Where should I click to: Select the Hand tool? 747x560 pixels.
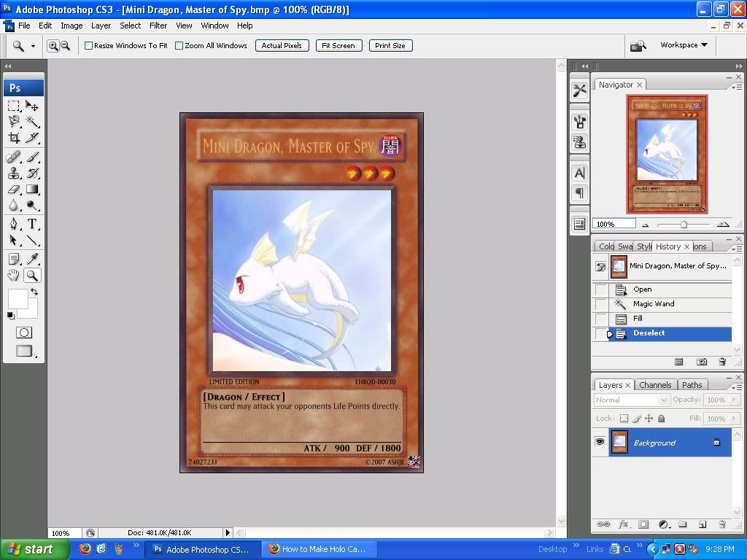14,276
